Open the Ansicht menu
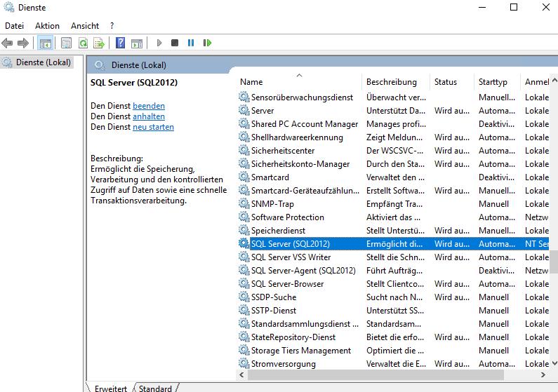This screenshot has height=392, width=558. [x=85, y=26]
